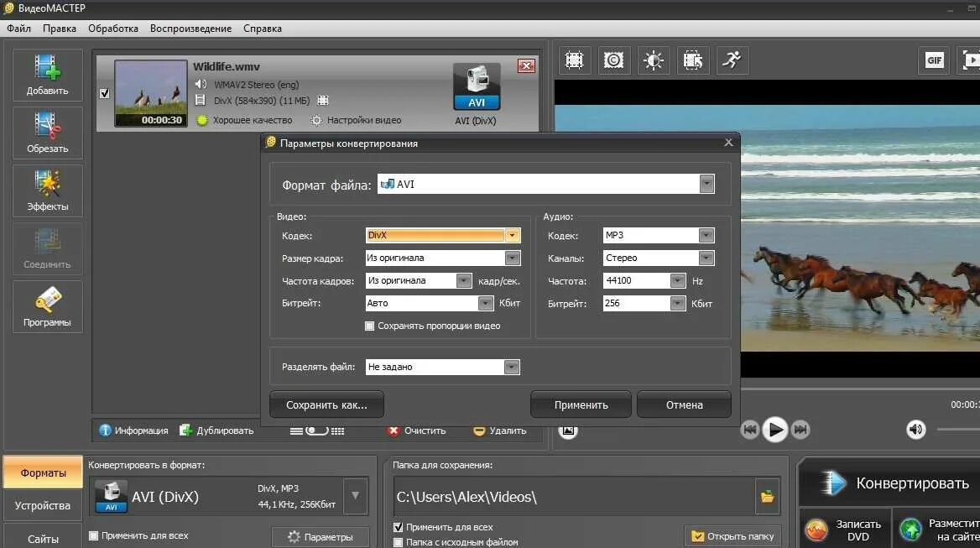This screenshot has height=548, width=980.
Task: Click Разместить на сайте globe icon
Action: point(910,530)
